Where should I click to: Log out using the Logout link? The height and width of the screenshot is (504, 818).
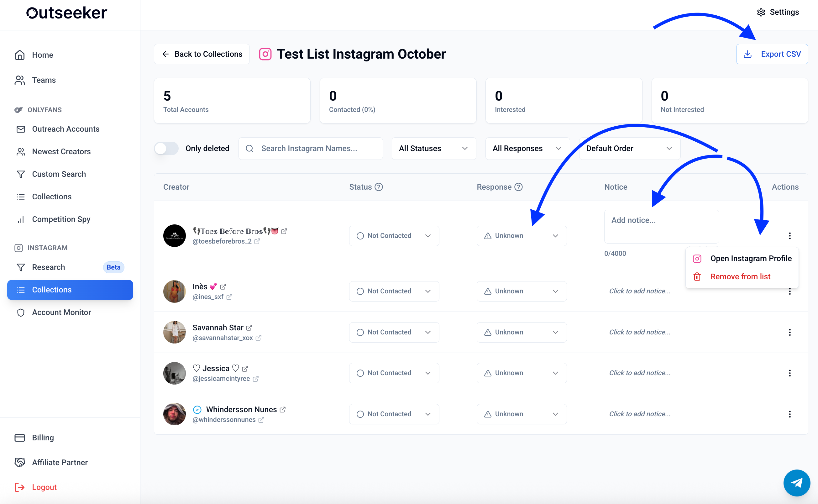70,487
